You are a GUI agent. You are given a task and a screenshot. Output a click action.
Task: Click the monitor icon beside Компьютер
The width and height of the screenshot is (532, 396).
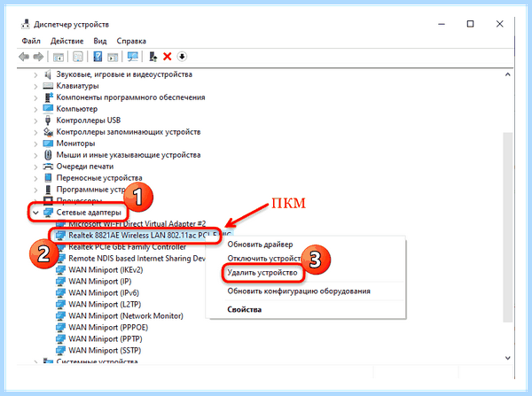point(48,109)
